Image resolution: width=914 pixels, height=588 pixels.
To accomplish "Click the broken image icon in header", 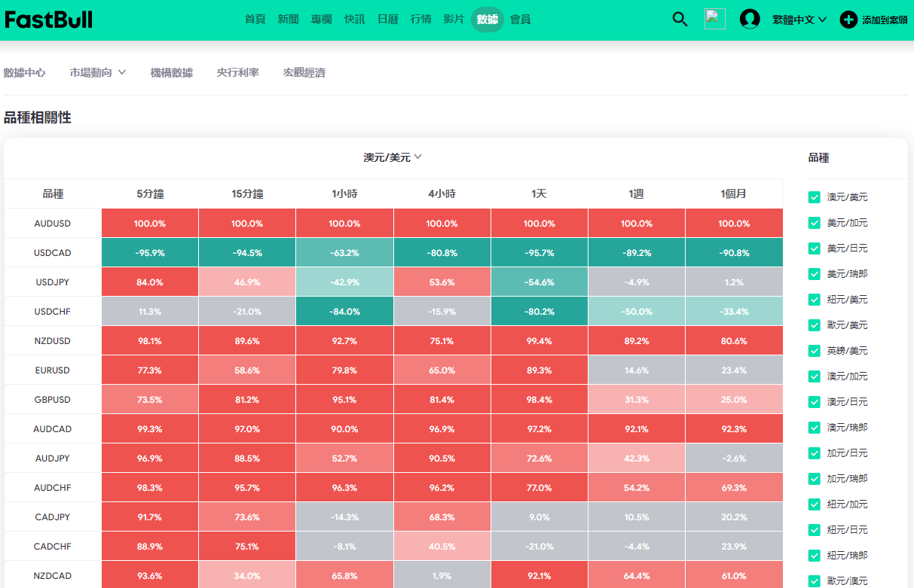I will point(714,20).
